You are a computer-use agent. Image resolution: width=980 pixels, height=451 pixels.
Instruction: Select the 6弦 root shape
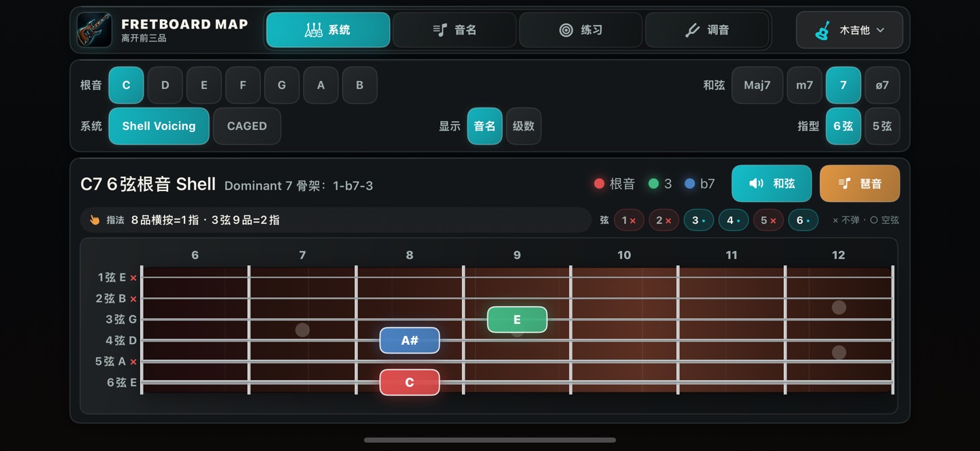click(843, 126)
